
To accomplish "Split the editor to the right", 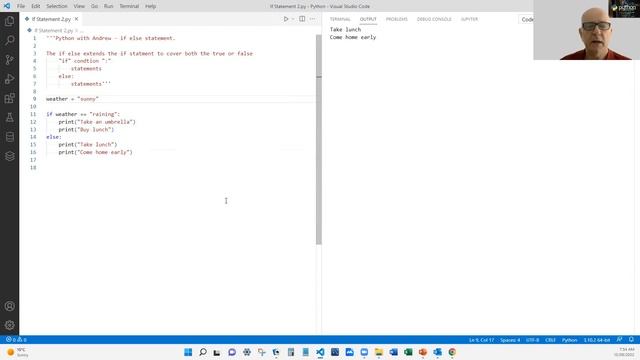I will point(302,19).
